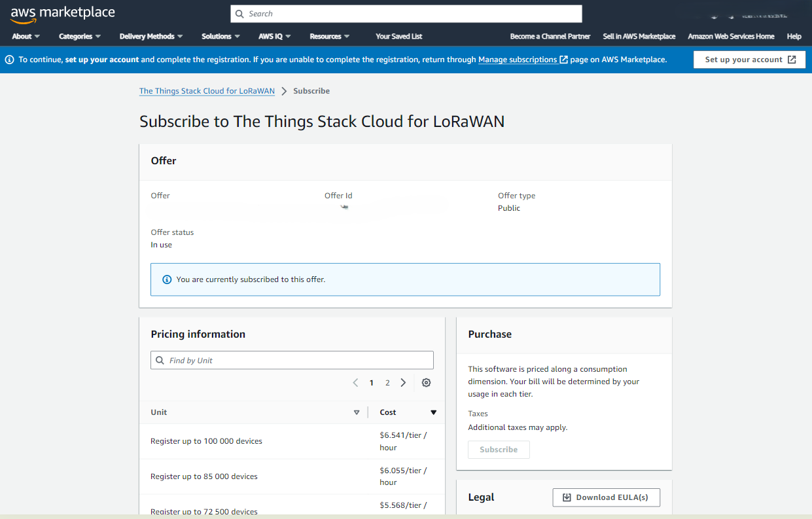The width and height of the screenshot is (812, 519).
Task: Click the info icon in the blue banner
Action: tap(9, 60)
